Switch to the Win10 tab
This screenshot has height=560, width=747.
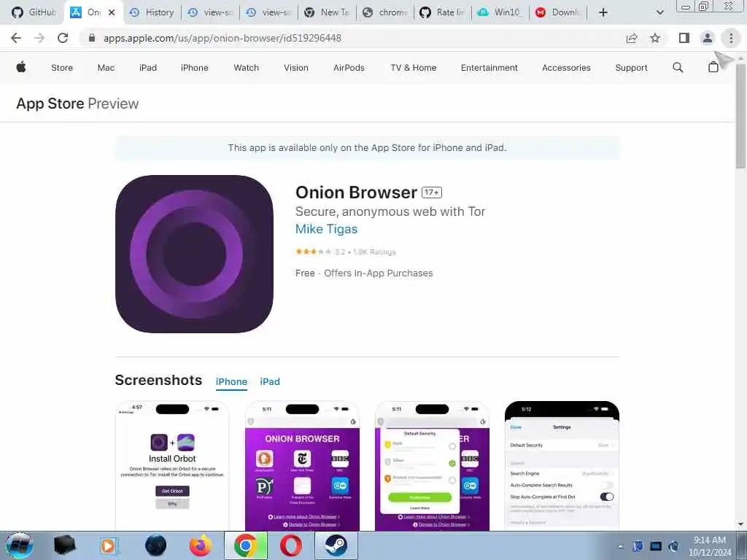(x=500, y=12)
